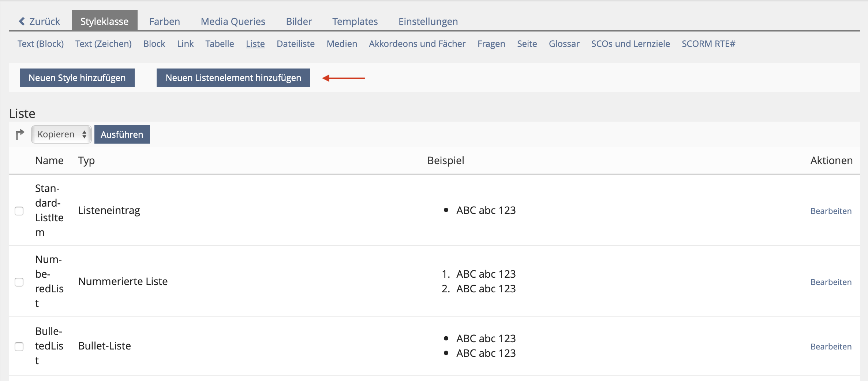Open the Tabelle sub-tab
The width and height of the screenshot is (868, 381).
[220, 44]
